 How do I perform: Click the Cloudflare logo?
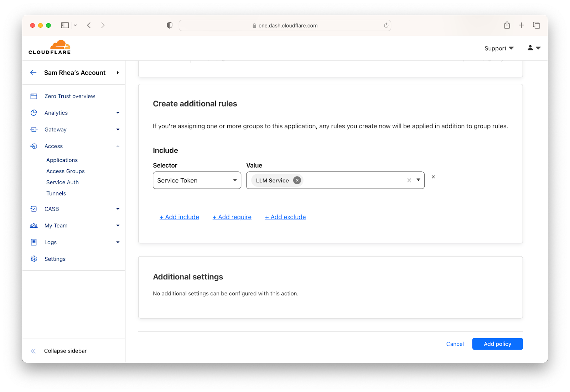point(50,46)
